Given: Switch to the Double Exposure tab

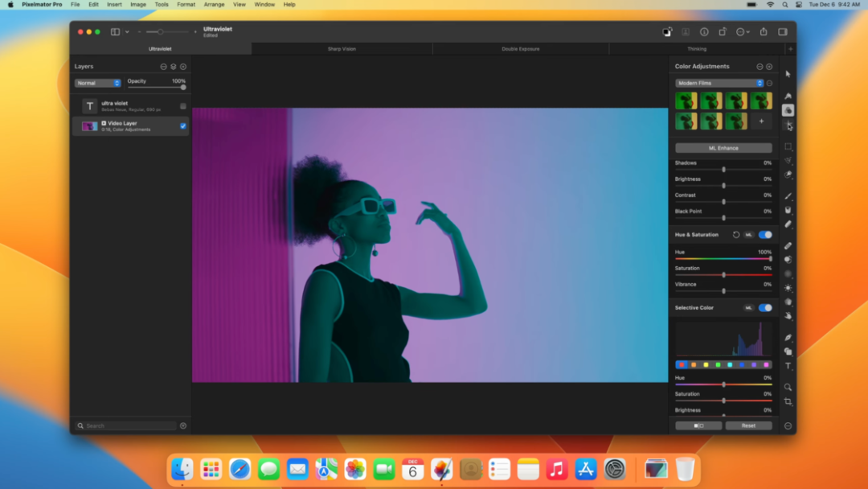Looking at the screenshot, I should 520,49.
